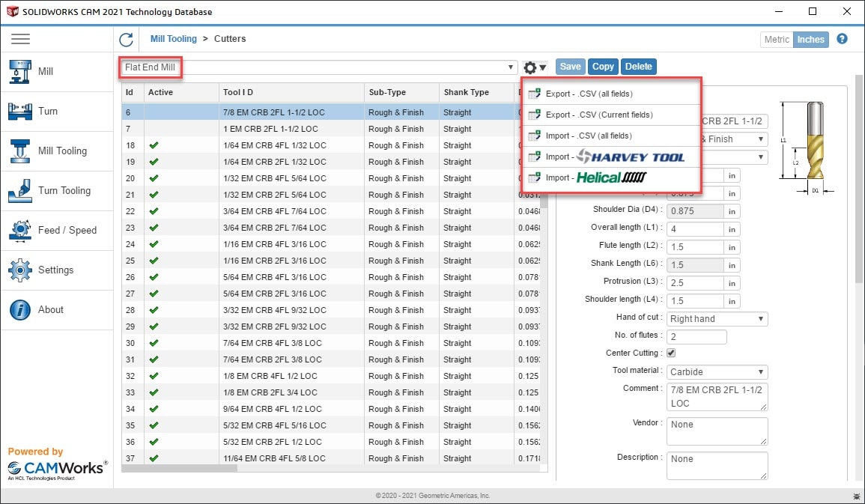Choose Import - Harvey Tool
This screenshot has width=865, height=504.
point(611,157)
